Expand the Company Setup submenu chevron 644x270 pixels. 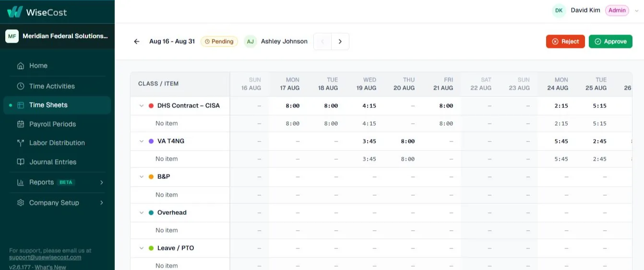click(x=102, y=203)
